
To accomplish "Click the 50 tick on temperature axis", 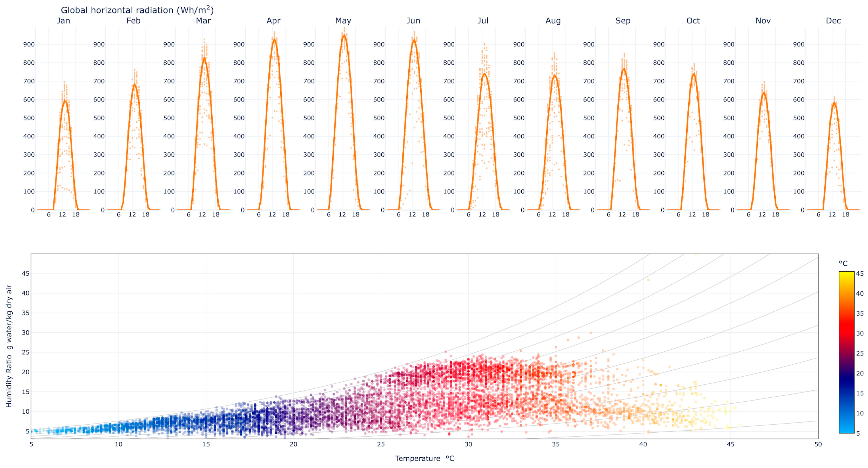I will (818, 444).
